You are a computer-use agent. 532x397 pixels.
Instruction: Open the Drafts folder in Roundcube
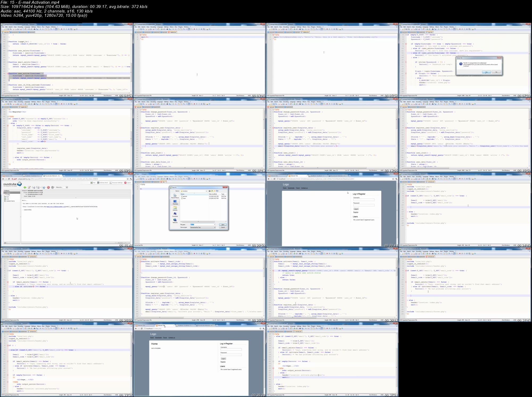pyautogui.click(x=8, y=195)
